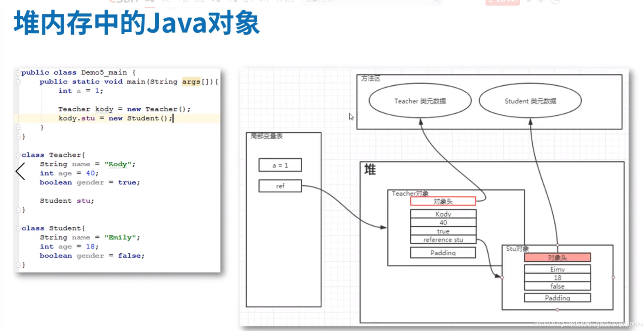Click the 'Eimy' field box

(557, 269)
